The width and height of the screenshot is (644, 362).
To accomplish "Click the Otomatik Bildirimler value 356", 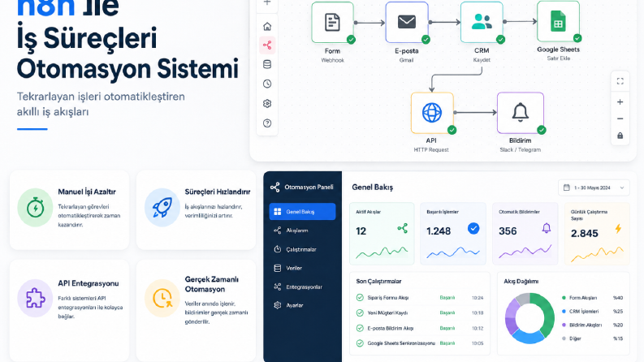I will tap(508, 231).
